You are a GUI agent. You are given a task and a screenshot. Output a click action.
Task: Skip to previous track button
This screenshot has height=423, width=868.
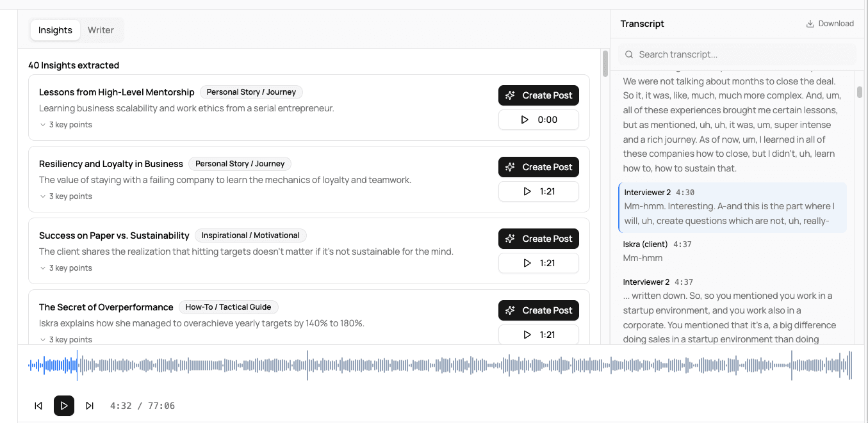coord(38,406)
